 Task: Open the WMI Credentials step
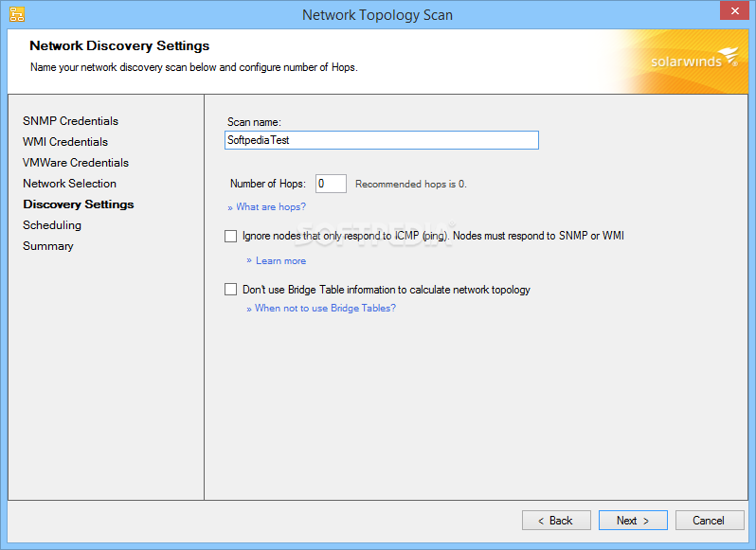coord(65,142)
